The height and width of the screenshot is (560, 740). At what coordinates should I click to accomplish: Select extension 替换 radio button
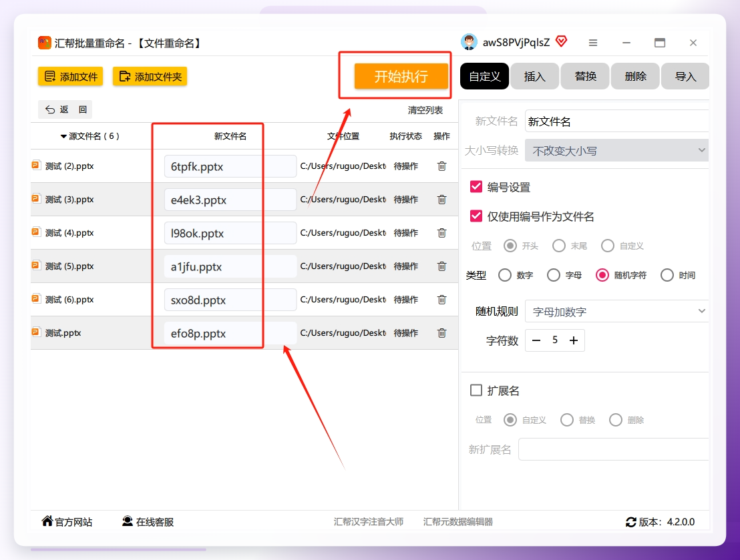[x=567, y=420]
